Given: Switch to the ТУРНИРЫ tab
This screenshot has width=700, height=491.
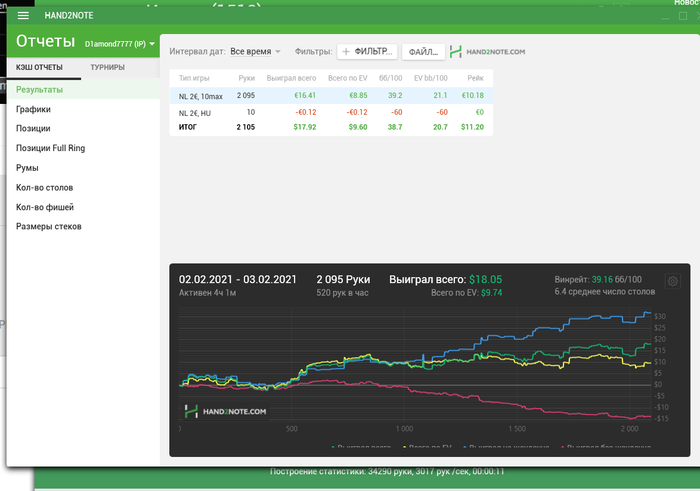Looking at the screenshot, I should [x=108, y=67].
